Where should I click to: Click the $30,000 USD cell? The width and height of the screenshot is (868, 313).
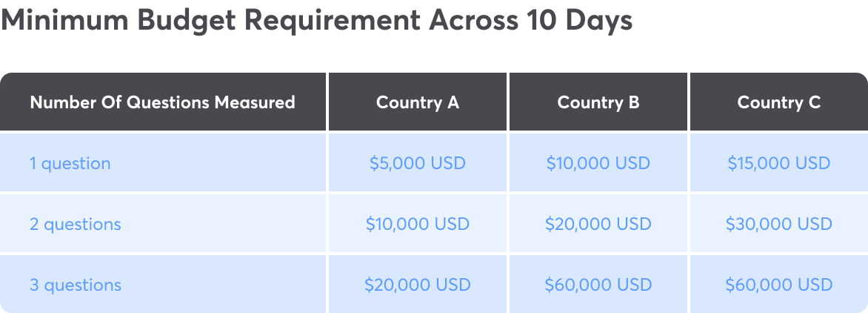coord(779,224)
